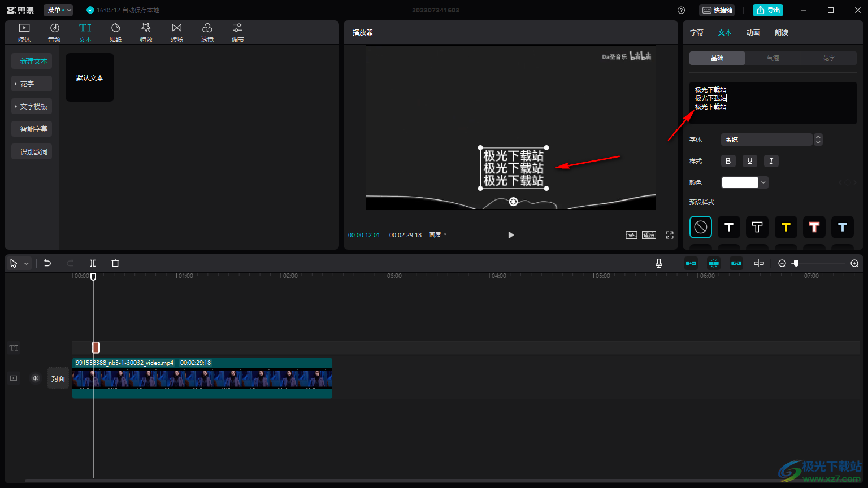Toggle the preview axis icon
The height and width of the screenshot is (488, 868).
[759, 263]
